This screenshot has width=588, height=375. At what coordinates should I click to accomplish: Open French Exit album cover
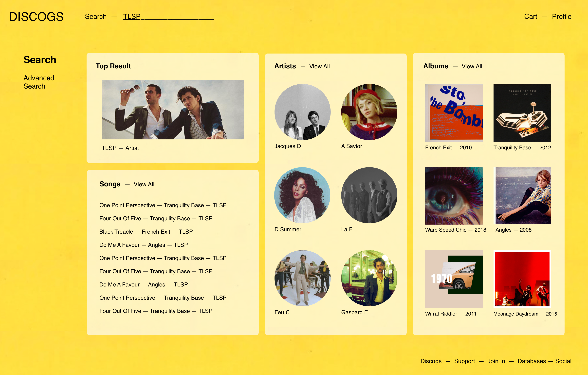(454, 113)
